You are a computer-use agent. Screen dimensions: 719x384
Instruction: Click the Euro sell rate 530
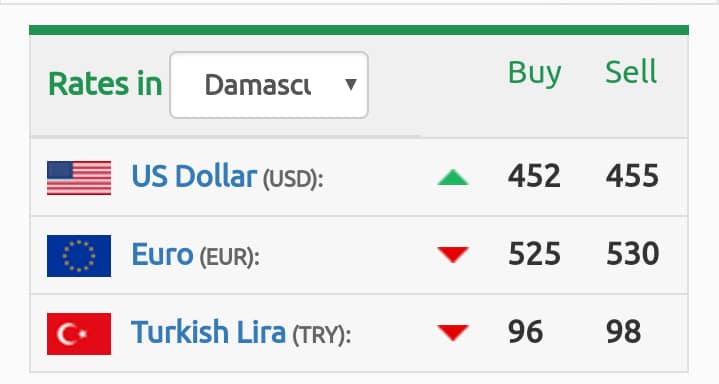(x=633, y=254)
